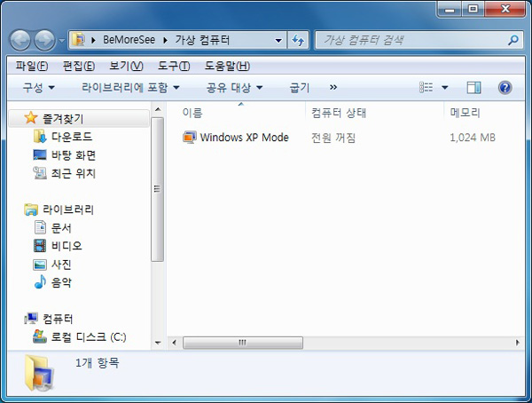The width and height of the screenshot is (532, 403).
Task: Open 비디오 library
Action: point(66,246)
